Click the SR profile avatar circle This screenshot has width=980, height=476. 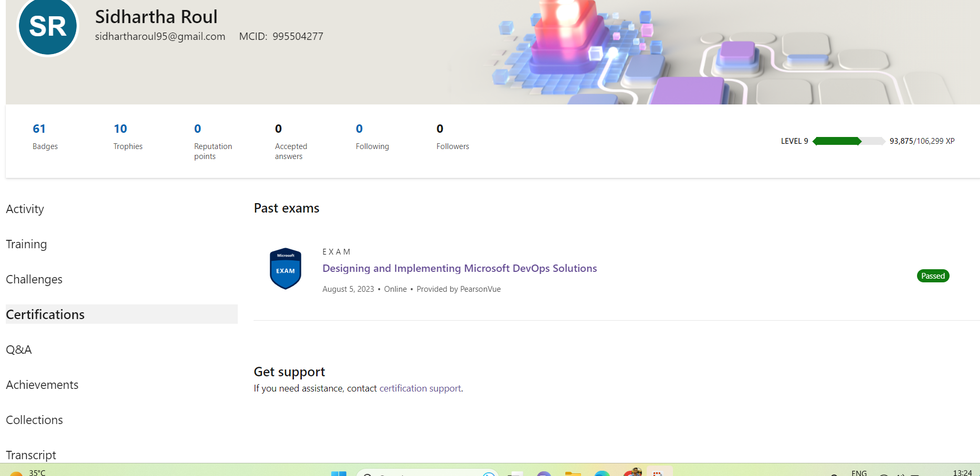[x=48, y=26]
